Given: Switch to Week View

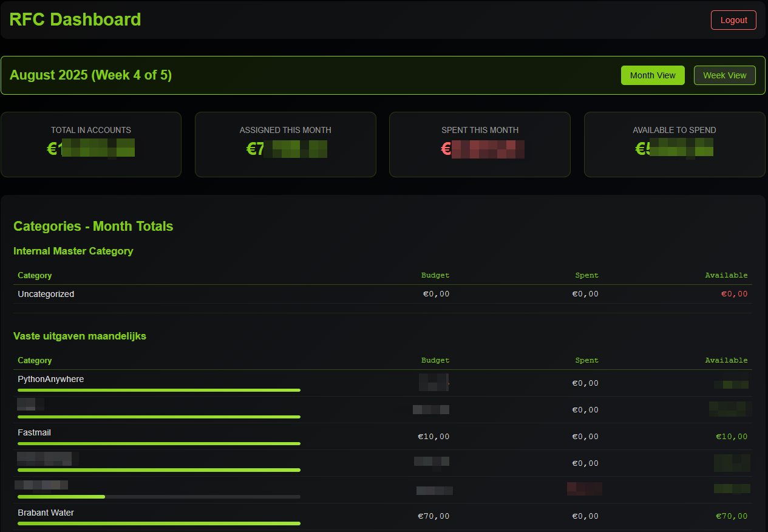Looking at the screenshot, I should tap(724, 75).
